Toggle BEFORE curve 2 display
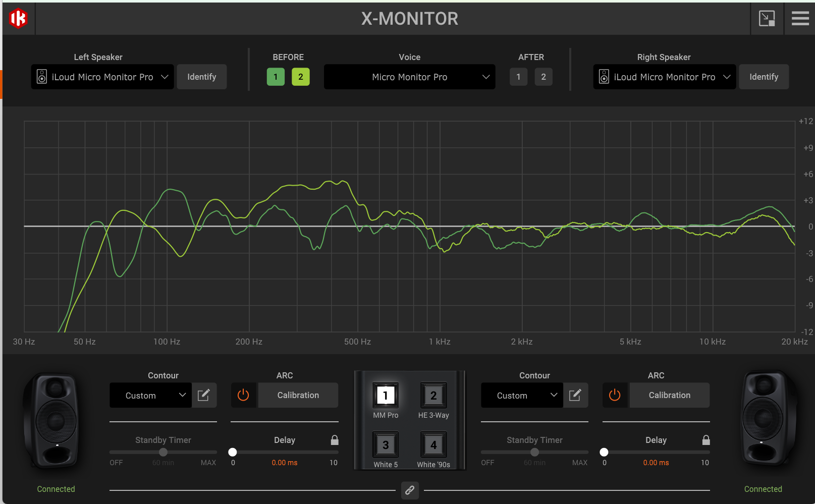The image size is (815, 504). 300,77
